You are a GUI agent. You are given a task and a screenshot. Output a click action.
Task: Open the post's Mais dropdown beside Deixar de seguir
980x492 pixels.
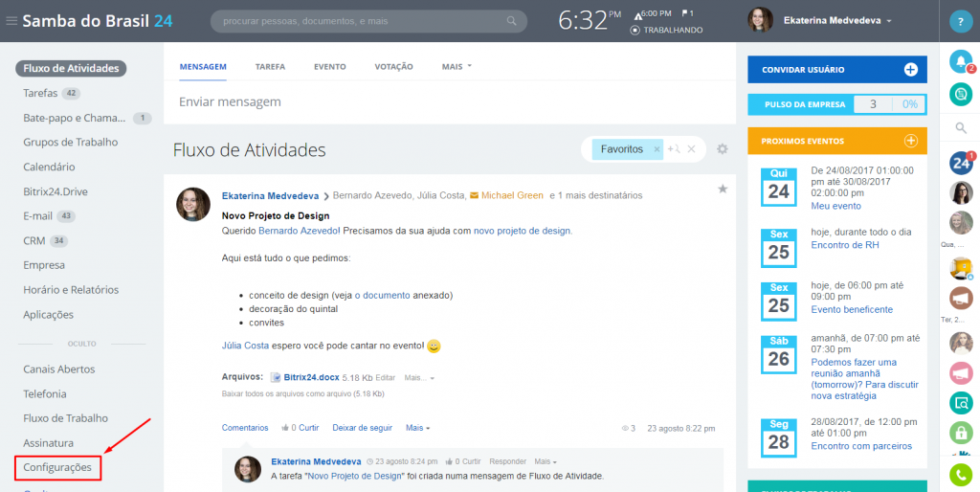[x=418, y=428]
